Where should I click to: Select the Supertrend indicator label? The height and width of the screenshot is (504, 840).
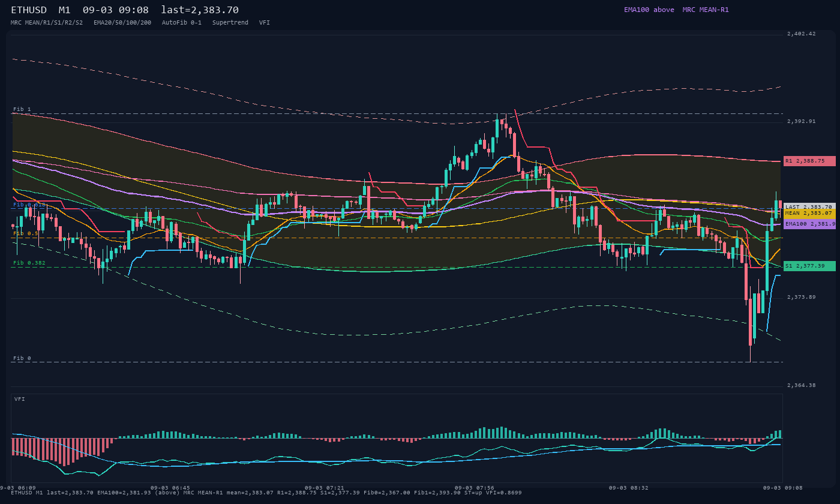[230, 22]
